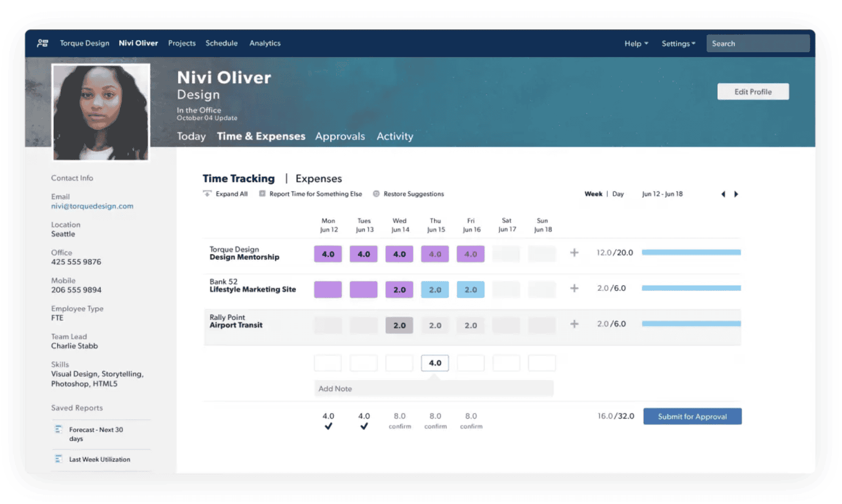
Task: Switch to Day view
Action: point(618,194)
